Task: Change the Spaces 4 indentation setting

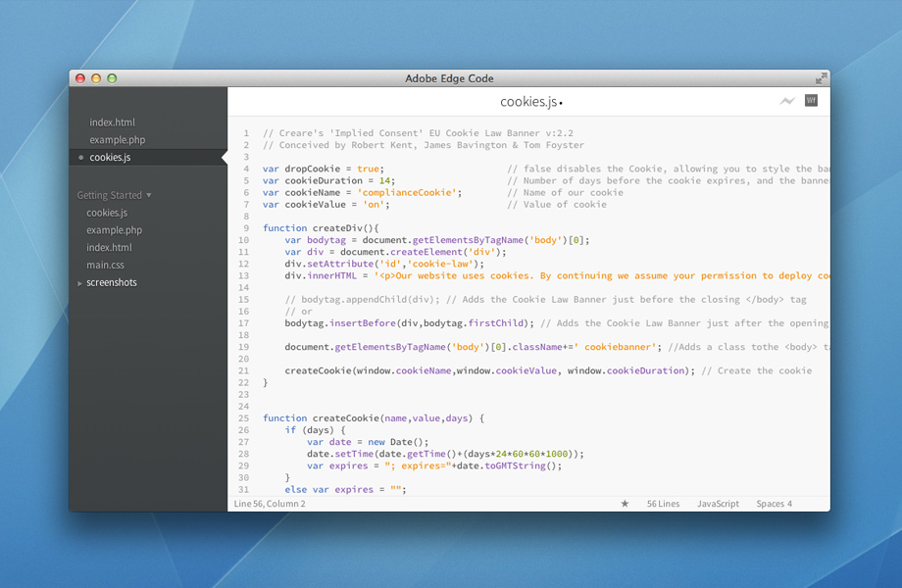Action: pos(774,504)
